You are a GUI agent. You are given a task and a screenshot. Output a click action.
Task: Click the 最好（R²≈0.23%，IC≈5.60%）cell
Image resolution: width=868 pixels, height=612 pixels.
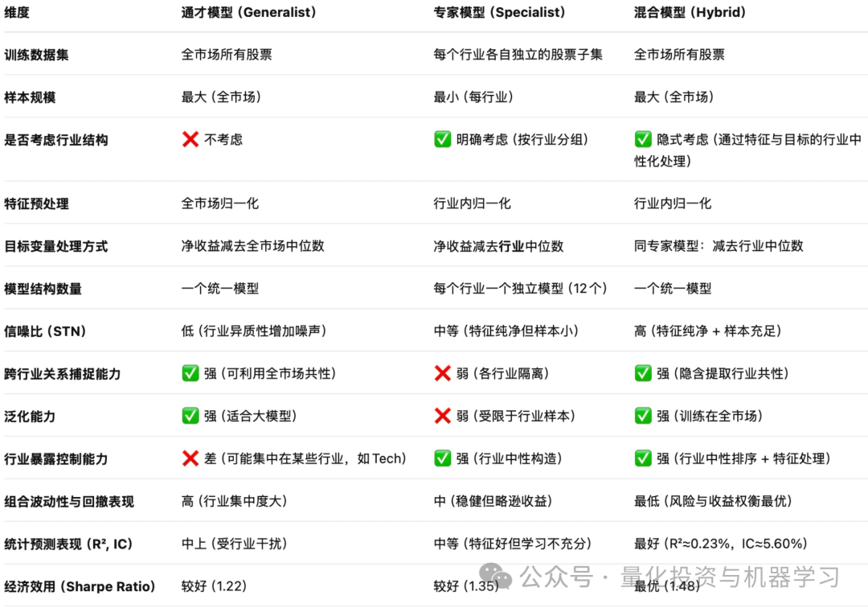tap(720, 544)
